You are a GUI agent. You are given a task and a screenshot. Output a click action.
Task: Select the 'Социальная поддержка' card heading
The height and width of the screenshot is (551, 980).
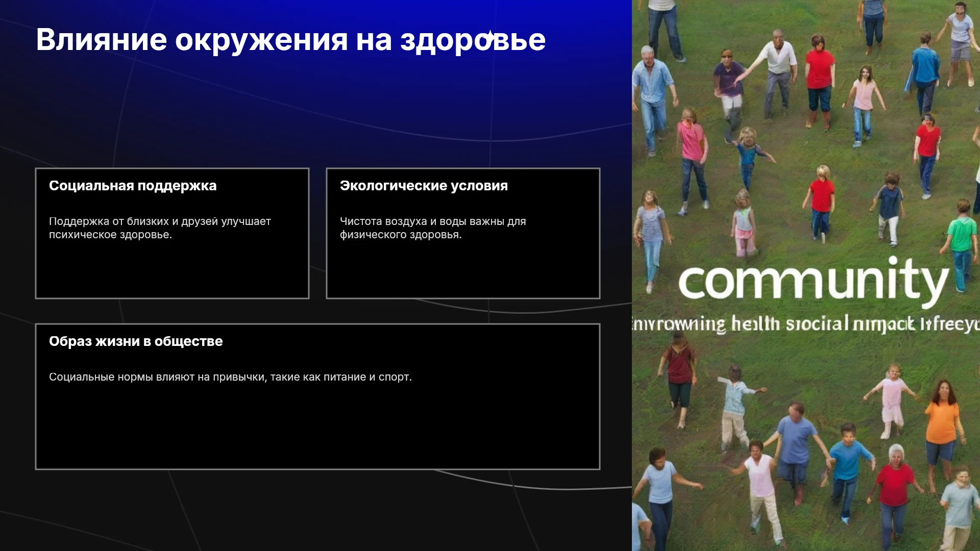coord(133,186)
